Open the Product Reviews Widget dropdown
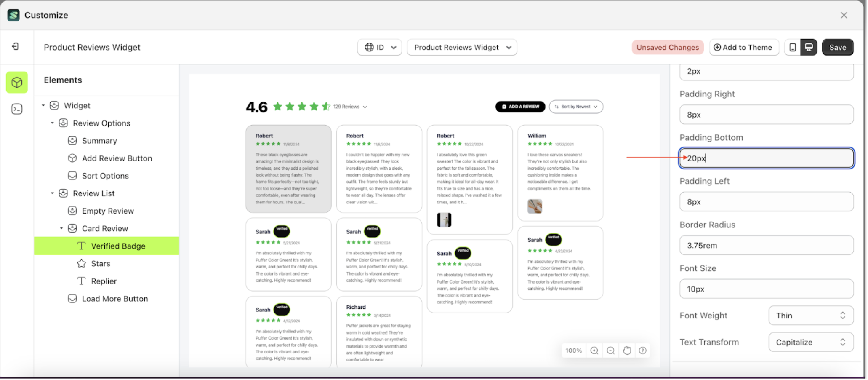Viewport: 868px width, 380px height. coord(462,47)
